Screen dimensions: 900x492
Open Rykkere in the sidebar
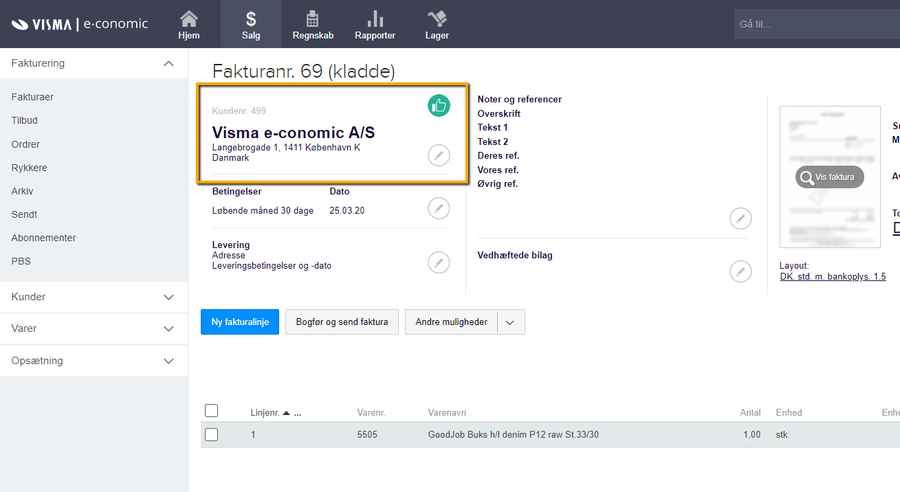click(x=29, y=168)
